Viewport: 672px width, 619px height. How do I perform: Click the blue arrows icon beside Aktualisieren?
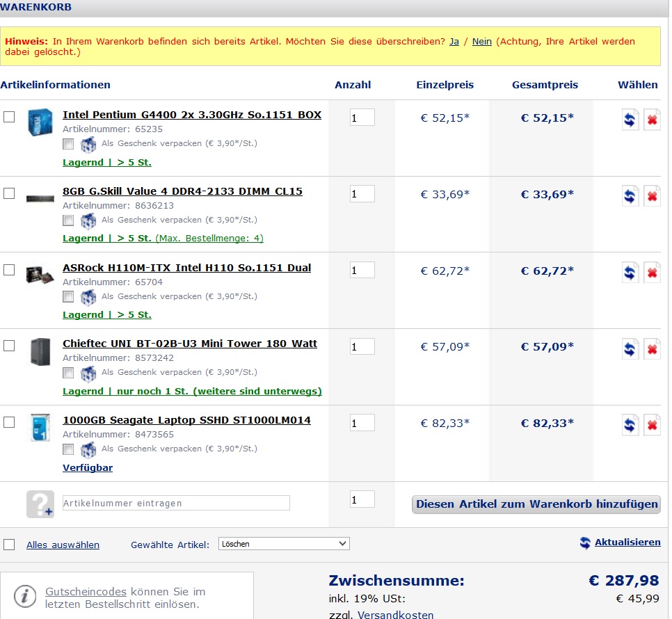(585, 542)
